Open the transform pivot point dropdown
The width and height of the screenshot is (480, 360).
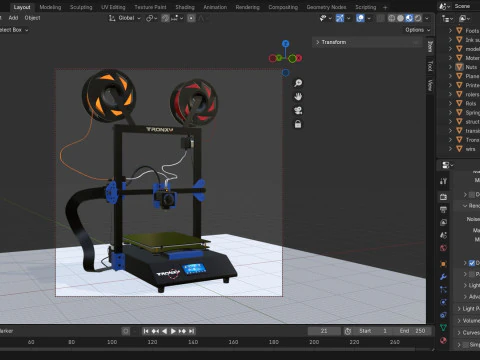click(x=152, y=18)
